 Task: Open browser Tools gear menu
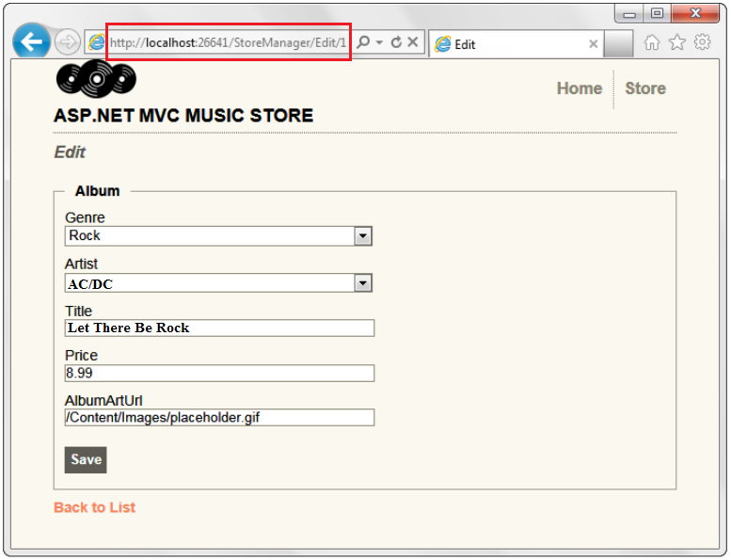[703, 42]
